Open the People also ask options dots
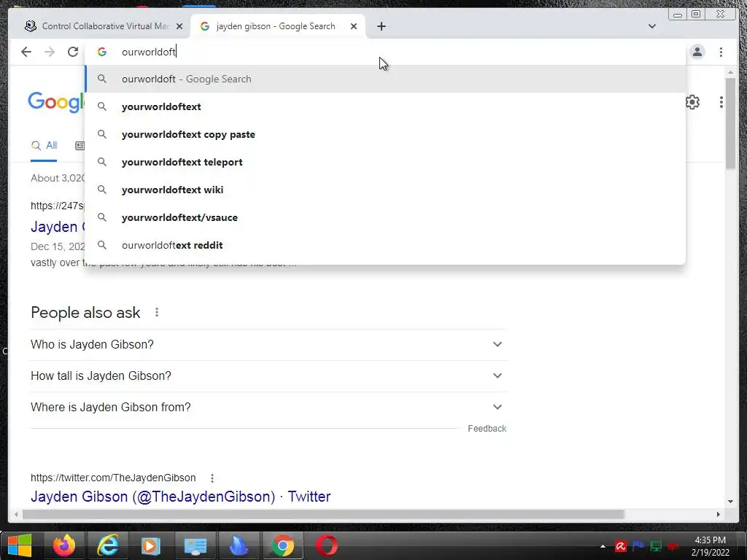 157,312
